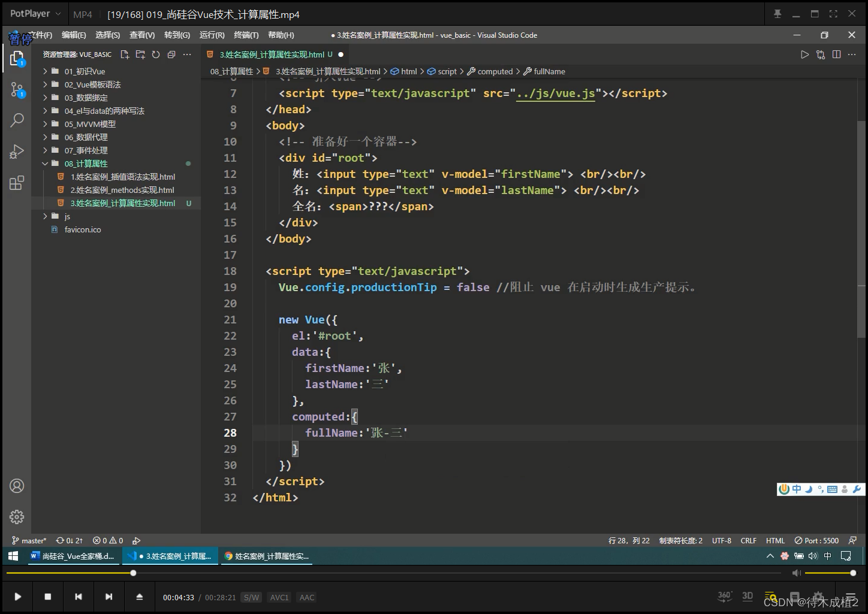
Task: Enable PotPlayer 360 degree video mode
Action: point(724,596)
